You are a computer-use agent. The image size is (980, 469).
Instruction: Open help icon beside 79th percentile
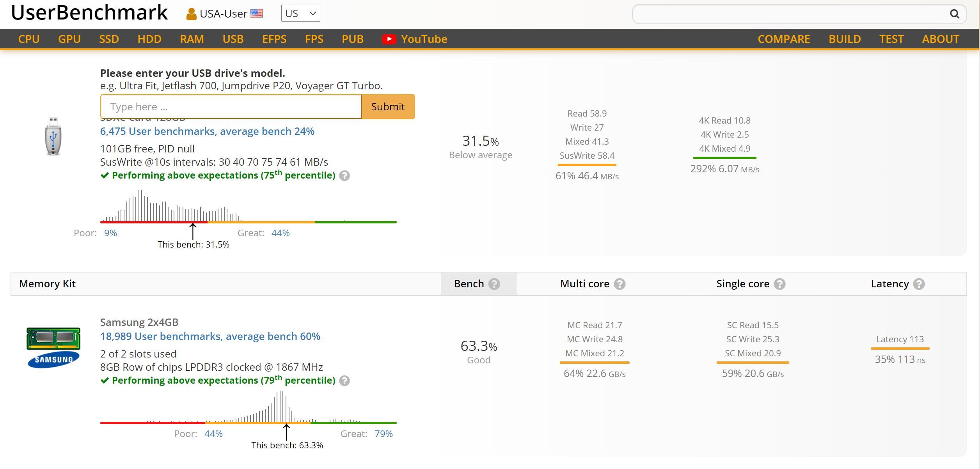(344, 381)
